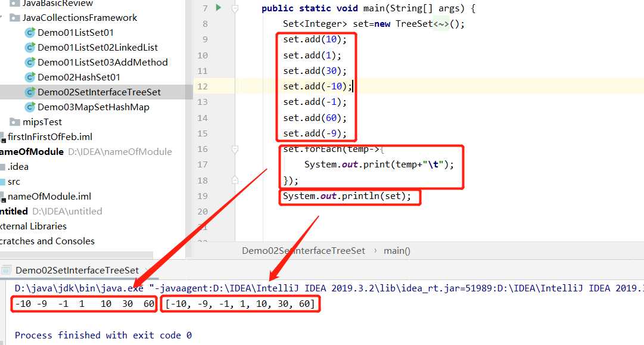Click the code line set.add(60);
Screen dimensions: 644x345
[x=315, y=118]
